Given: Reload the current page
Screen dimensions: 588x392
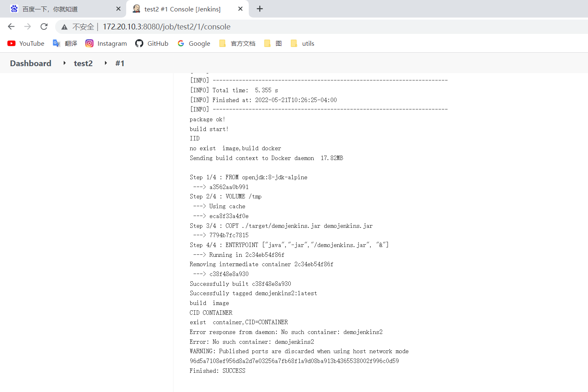Looking at the screenshot, I should tap(44, 27).
